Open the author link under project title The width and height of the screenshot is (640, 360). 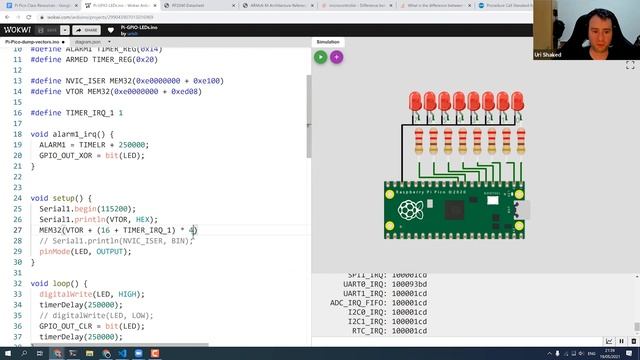coord(133,34)
